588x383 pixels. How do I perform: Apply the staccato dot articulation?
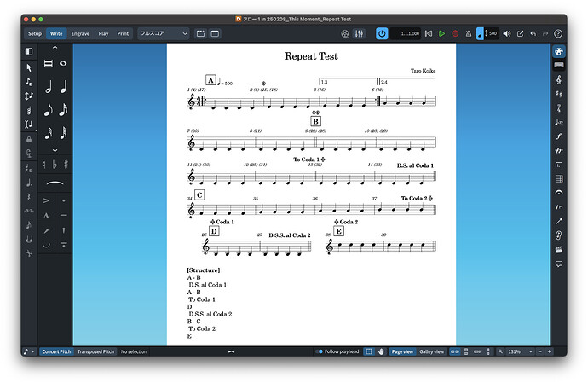click(64, 201)
